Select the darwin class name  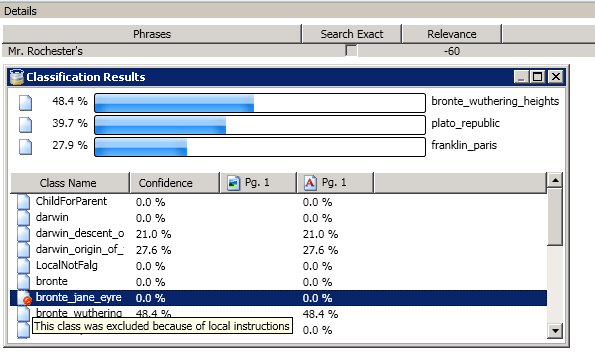click(x=52, y=218)
